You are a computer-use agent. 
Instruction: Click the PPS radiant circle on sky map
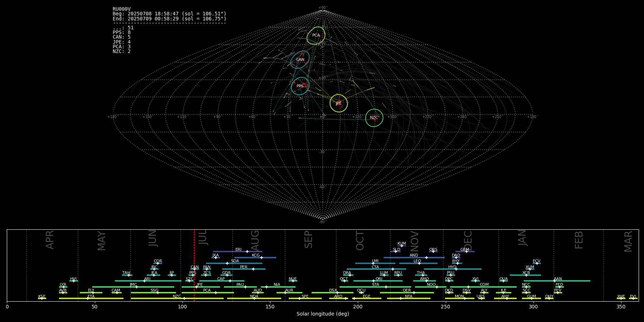point(300,86)
